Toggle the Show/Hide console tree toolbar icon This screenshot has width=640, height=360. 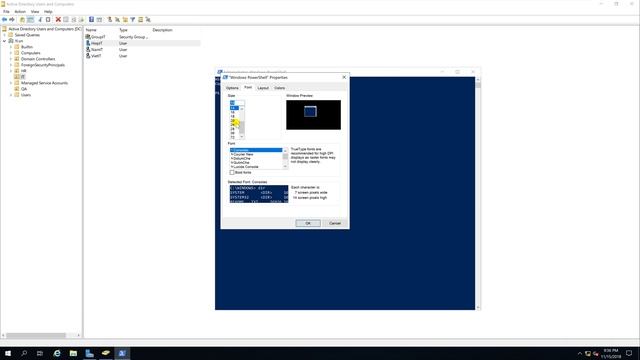coord(31,20)
